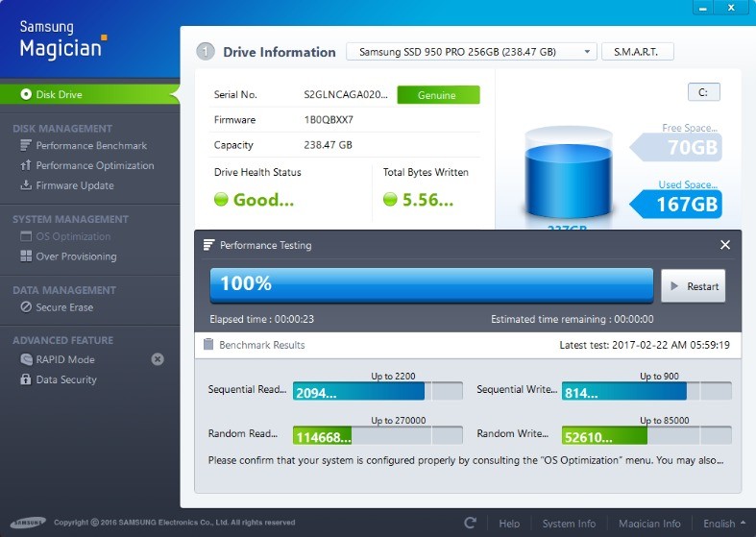Close the Performance Testing panel
Screen dimensions: 756x537
click(x=724, y=245)
